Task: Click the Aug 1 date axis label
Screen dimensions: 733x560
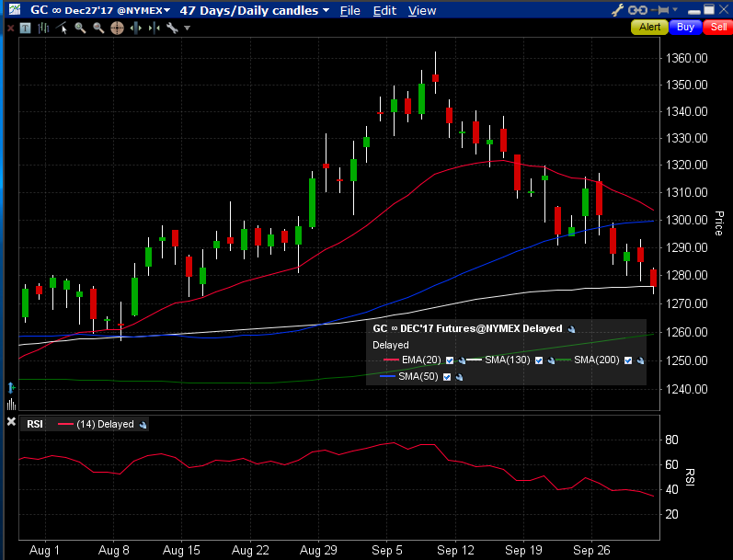Action: [x=44, y=550]
